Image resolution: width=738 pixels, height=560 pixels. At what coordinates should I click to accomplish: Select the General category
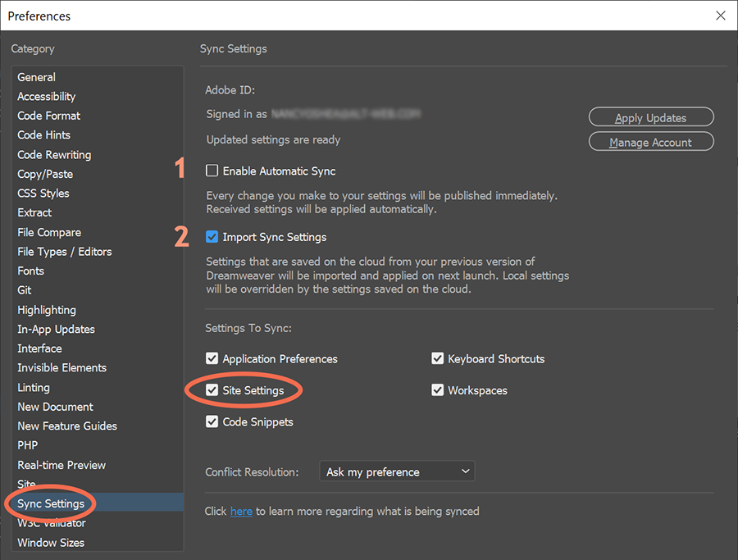coord(98,77)
